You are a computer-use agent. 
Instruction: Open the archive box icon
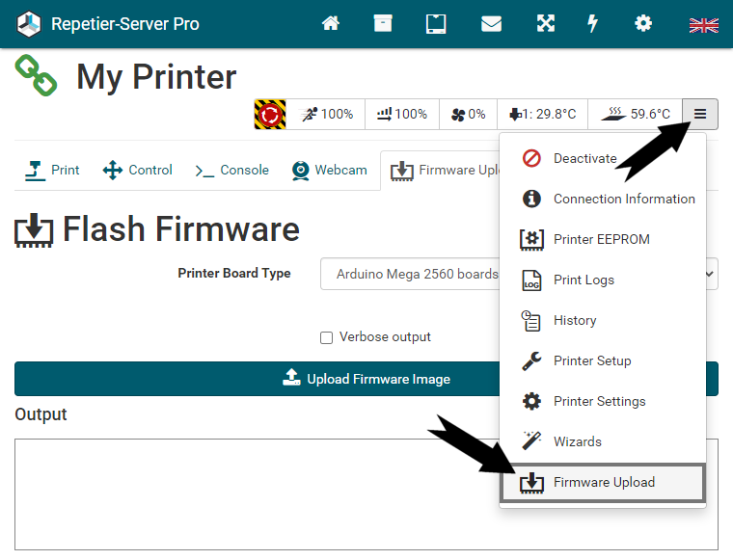[x=383, y=24]
